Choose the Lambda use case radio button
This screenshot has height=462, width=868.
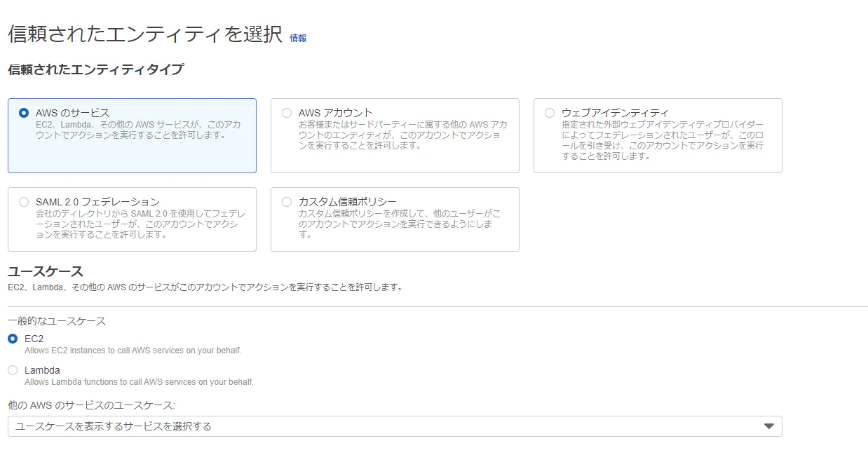coord(13,370)
